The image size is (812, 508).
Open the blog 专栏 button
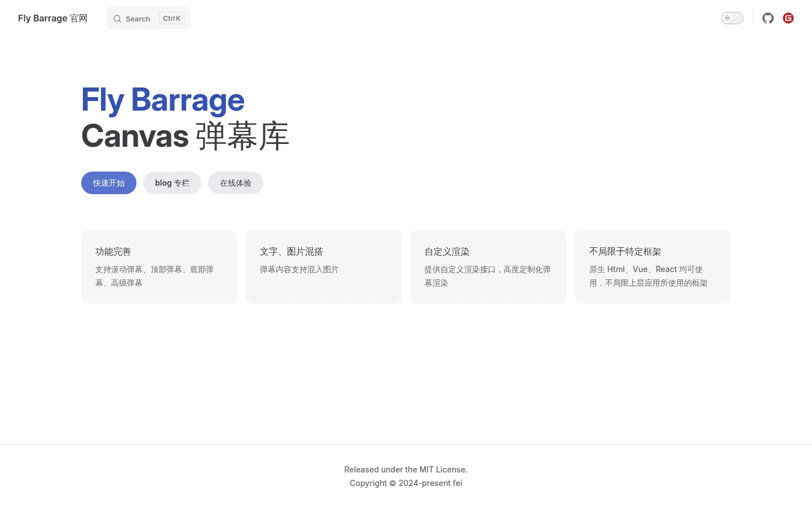coord(172,183)
